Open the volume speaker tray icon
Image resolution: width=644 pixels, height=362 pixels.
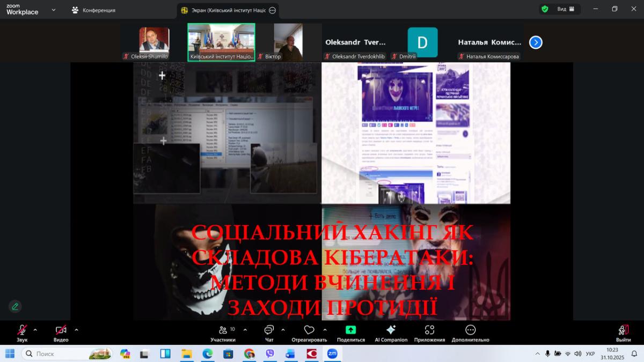pos(578,353)
